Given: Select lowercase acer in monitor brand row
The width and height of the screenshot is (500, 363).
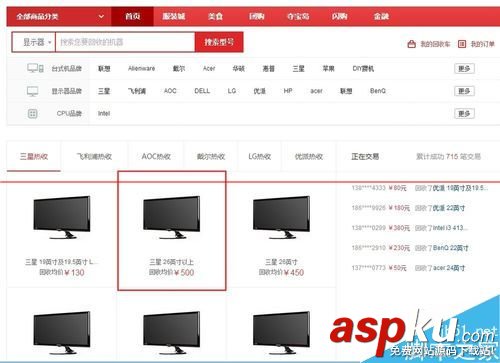Looking at the screenshot, I should (316, 91).
